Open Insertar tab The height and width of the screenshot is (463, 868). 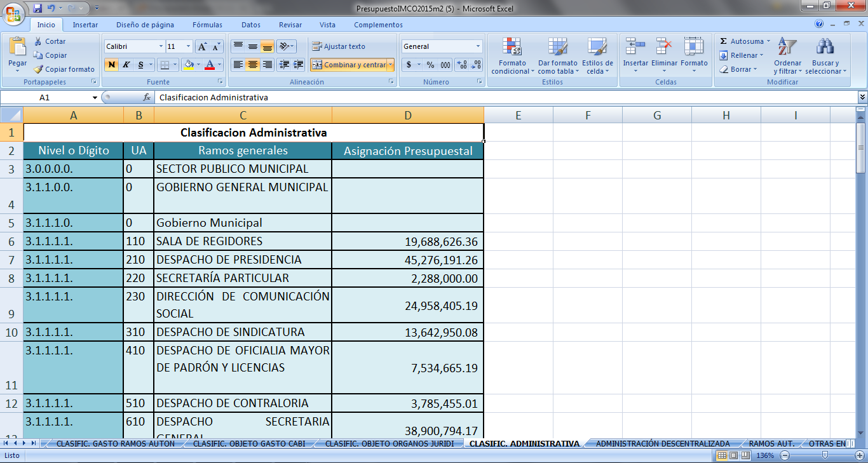pos(85,25)
